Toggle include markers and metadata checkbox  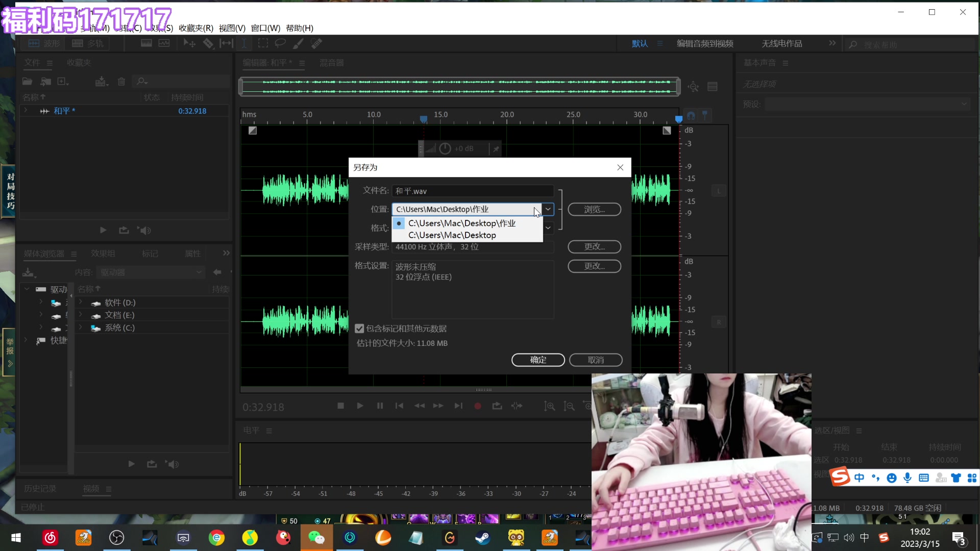tap(359, 329)
